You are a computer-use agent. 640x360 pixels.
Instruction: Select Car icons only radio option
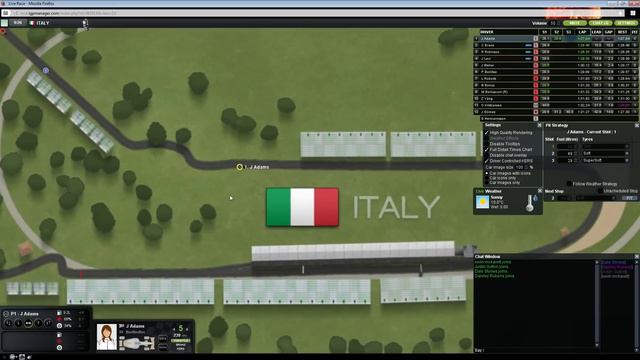487,178
